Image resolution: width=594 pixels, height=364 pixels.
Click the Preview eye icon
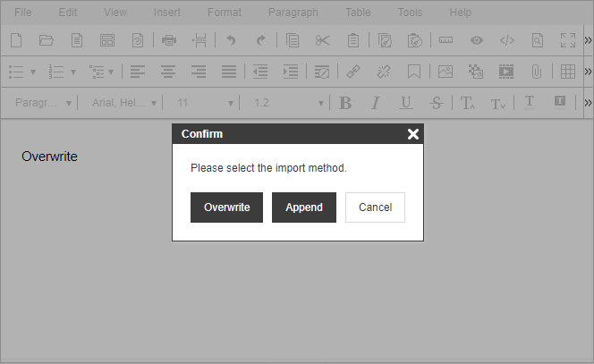pyautogui.click(x=477, y=40)
